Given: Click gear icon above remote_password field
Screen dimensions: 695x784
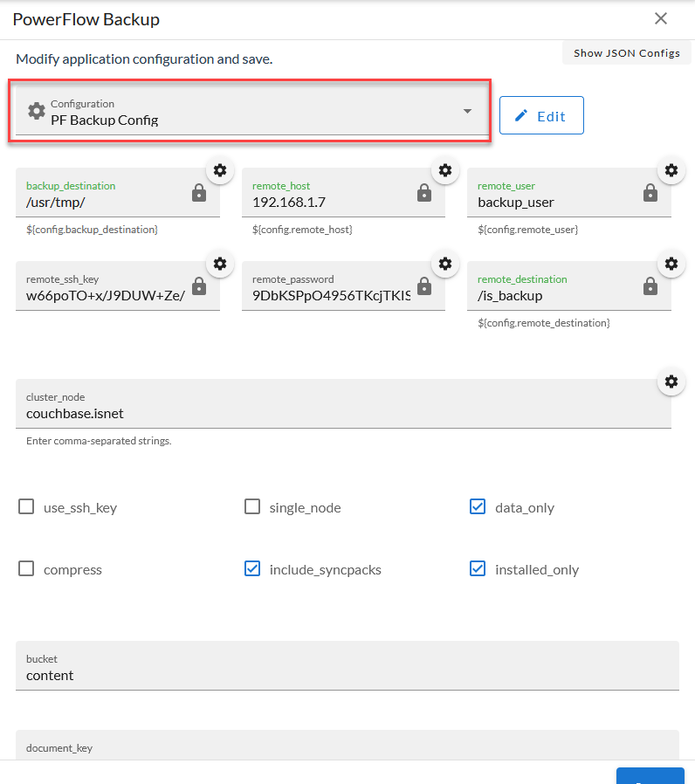Looking at the screenshot, I should tap(445, 264).
